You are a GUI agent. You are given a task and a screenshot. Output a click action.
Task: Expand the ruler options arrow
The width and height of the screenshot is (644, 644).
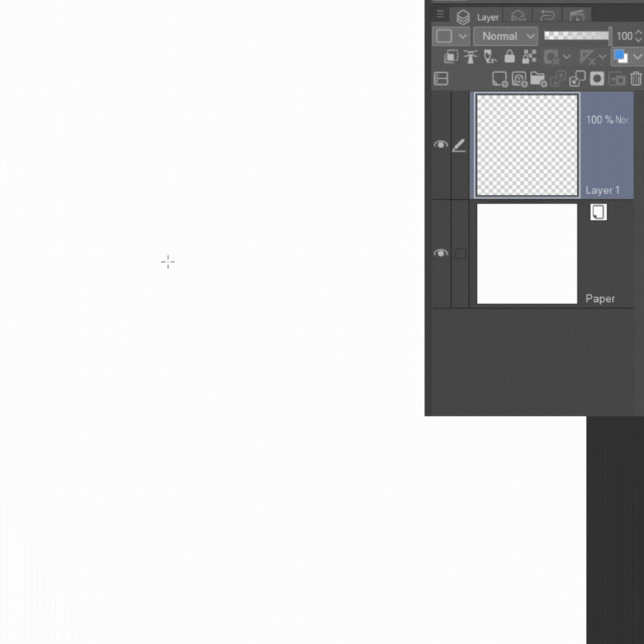coord(602,57)
